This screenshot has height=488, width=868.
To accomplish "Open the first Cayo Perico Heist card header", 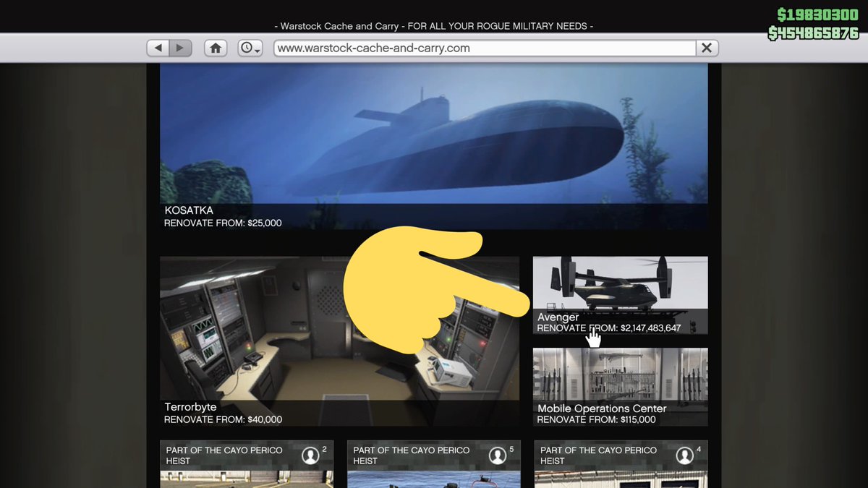I will point(247,455).
